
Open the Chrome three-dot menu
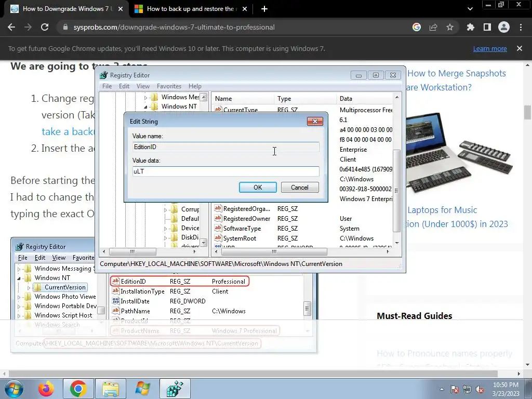[x=521, y=27]
